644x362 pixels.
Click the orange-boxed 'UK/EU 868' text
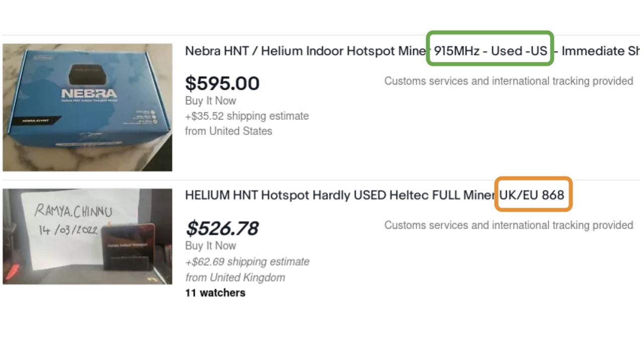click(532, 195)
